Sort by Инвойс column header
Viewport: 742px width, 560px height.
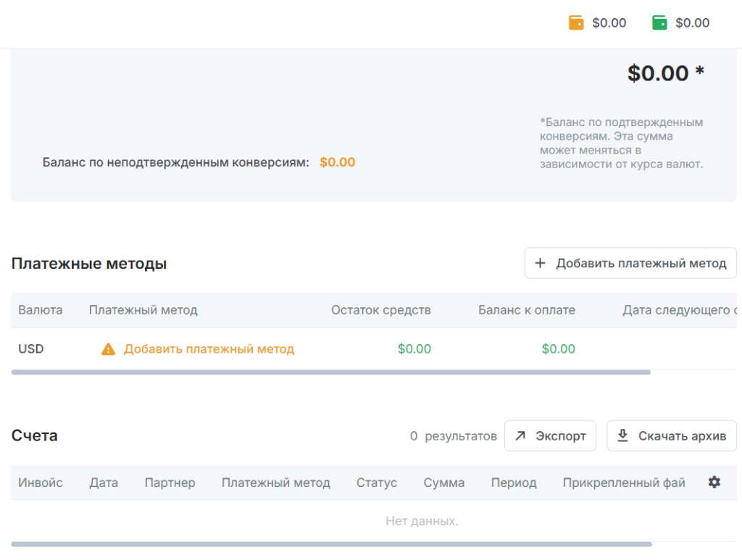pyautogui.click(x=41, y=482)
